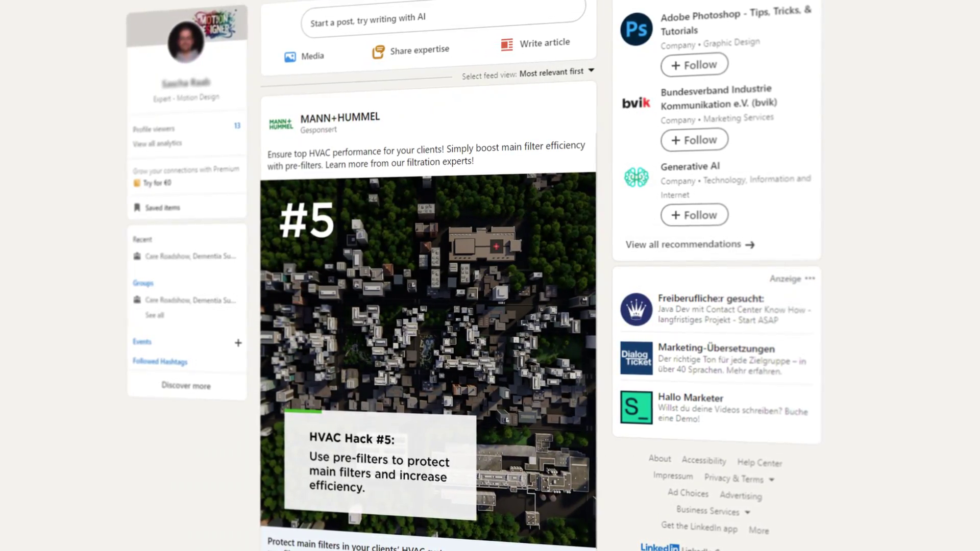Click the Share expertise icon

[378, 52]
